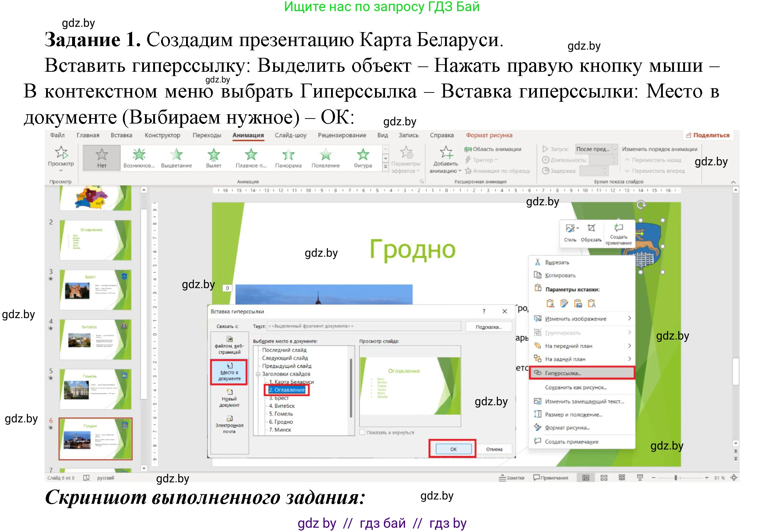This screenshot has height=532, width=765.
Task: Click the ОК button in the hyperlink dialog
Action: click(453, 449)
